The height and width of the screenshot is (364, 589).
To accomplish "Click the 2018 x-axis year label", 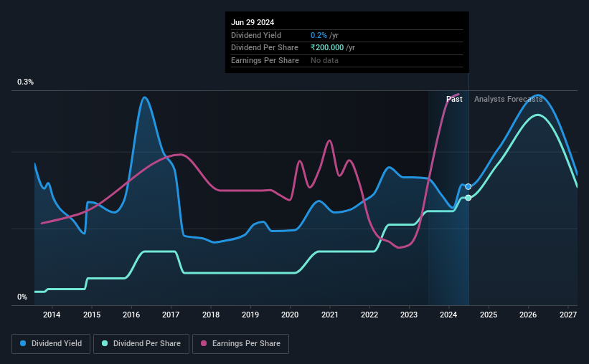I will [211, 315].
